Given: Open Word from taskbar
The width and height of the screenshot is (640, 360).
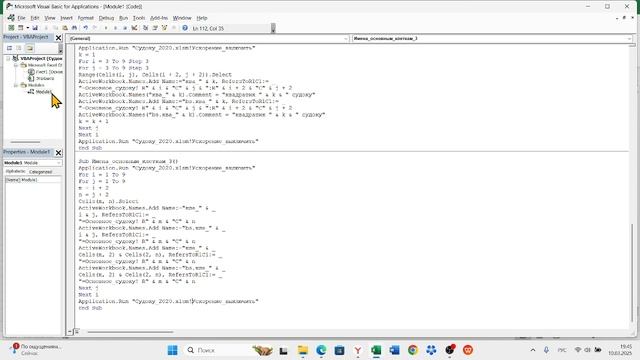Looking at the screenshot, I should point(394,350).
